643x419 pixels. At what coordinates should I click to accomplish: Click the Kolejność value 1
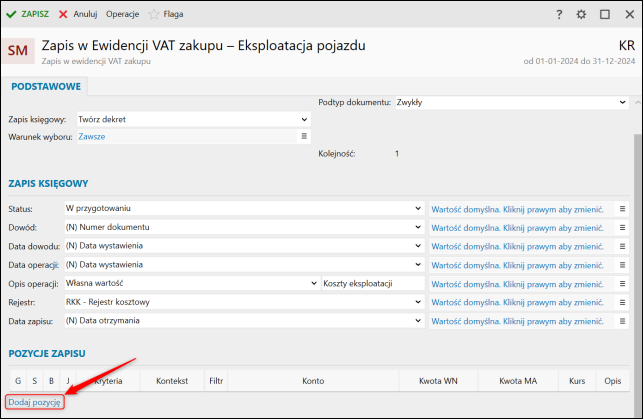tap(397, 154)
